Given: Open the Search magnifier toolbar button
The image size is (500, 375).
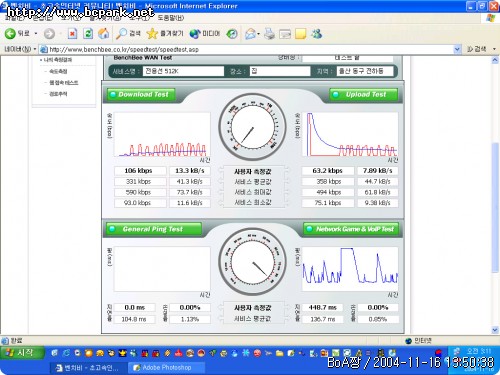Looking at the screenshot, I should pyautogui.click(x=128, y=33).
